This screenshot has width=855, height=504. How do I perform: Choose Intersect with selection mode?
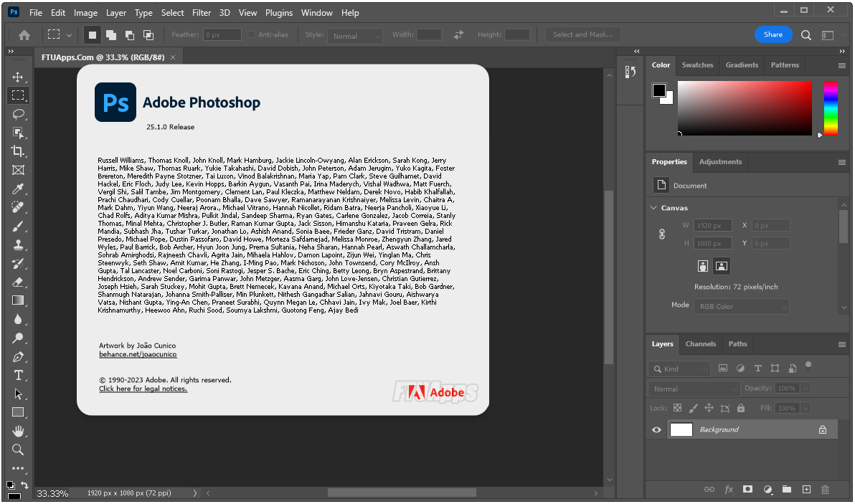coord(148,35)
